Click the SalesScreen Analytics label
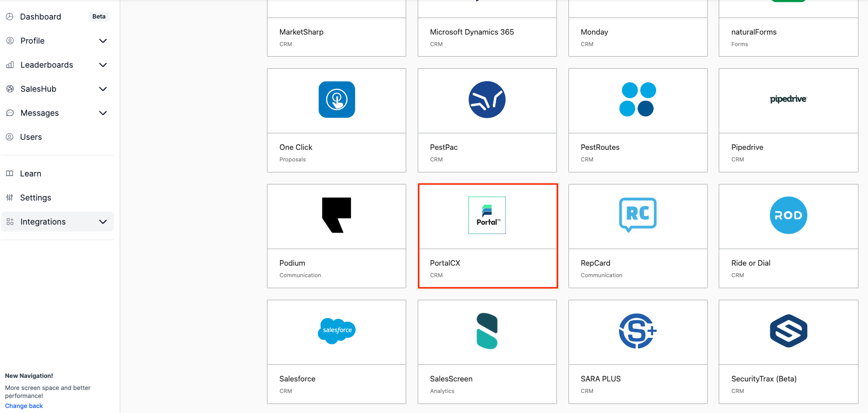The width and height of the screenshot is (868, 413). 442,391
